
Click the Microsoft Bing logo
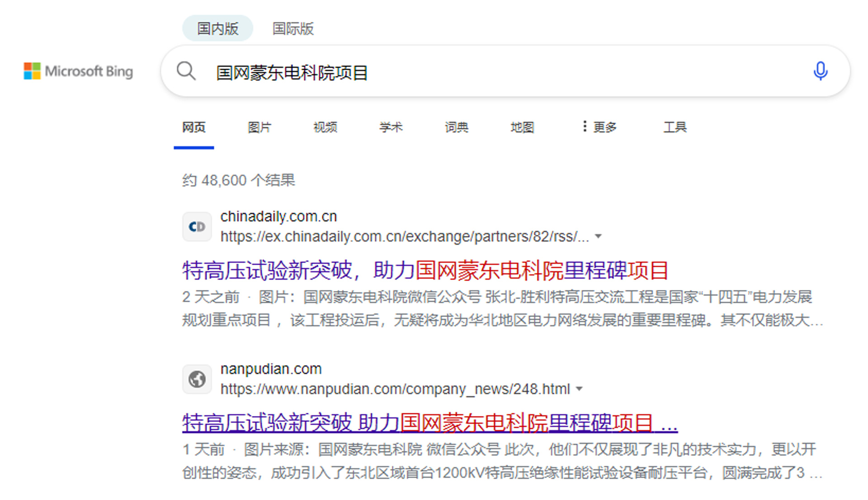point(78,71)
